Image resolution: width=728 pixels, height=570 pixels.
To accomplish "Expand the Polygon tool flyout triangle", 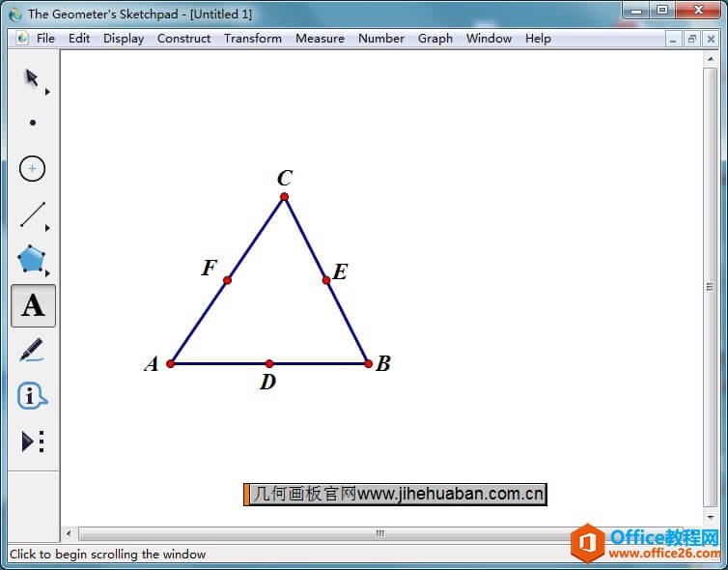I will point(47,273).
